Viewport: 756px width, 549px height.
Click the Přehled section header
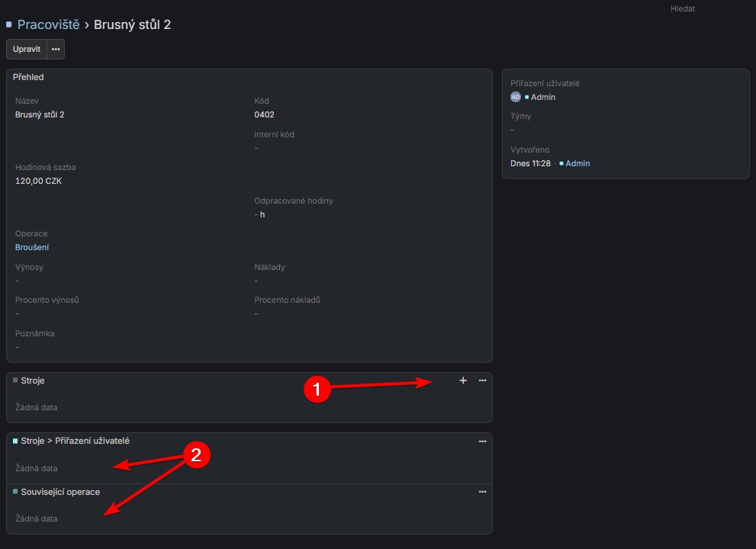(28, 77)
